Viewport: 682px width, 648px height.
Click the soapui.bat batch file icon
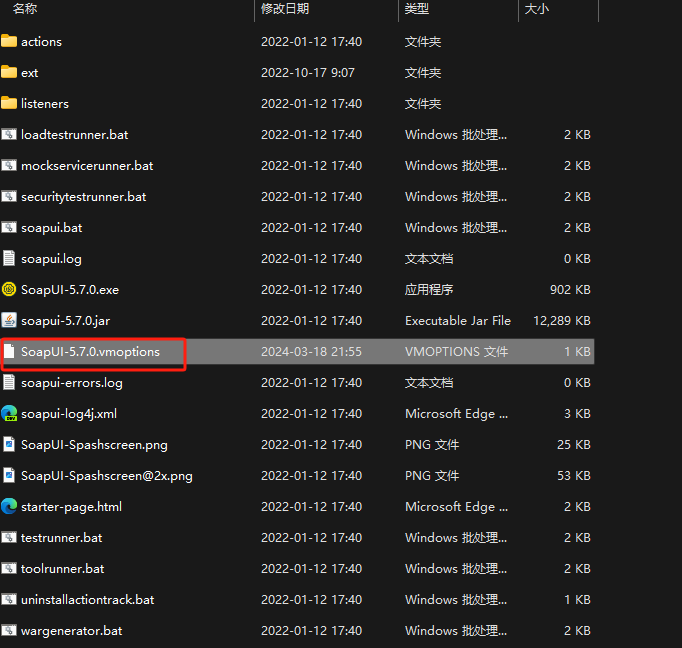click(9, 227)
